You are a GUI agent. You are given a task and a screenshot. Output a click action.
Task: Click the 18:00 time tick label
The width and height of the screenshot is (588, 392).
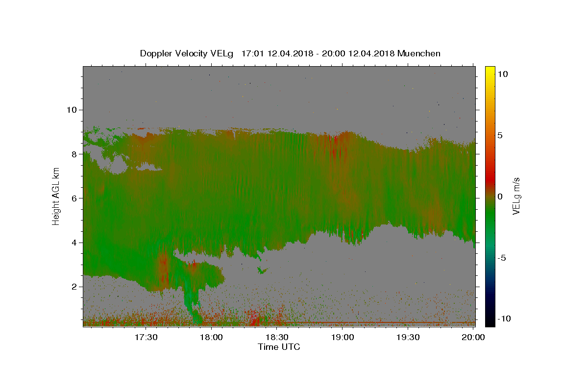point(212,337)
